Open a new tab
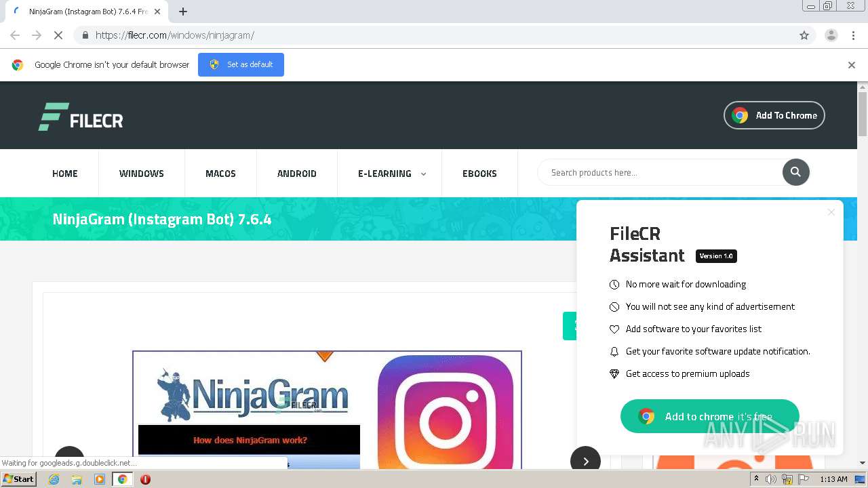 click(183, 12)
